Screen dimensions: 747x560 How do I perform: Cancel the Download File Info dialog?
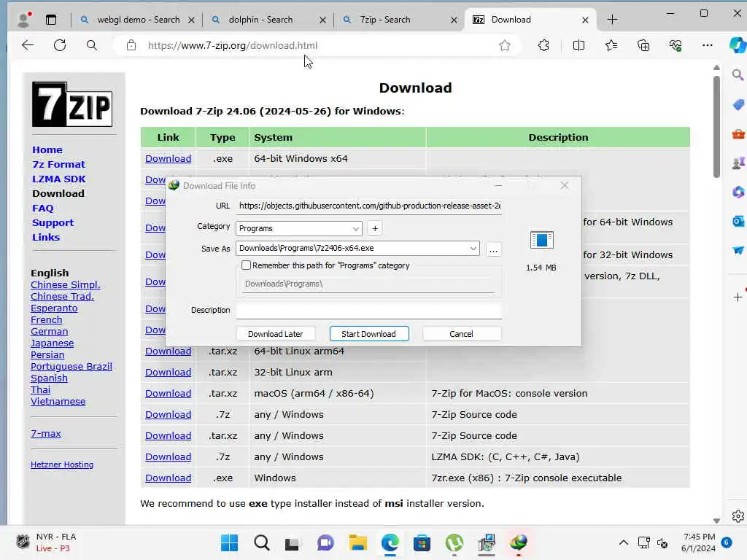coord(461,334)
